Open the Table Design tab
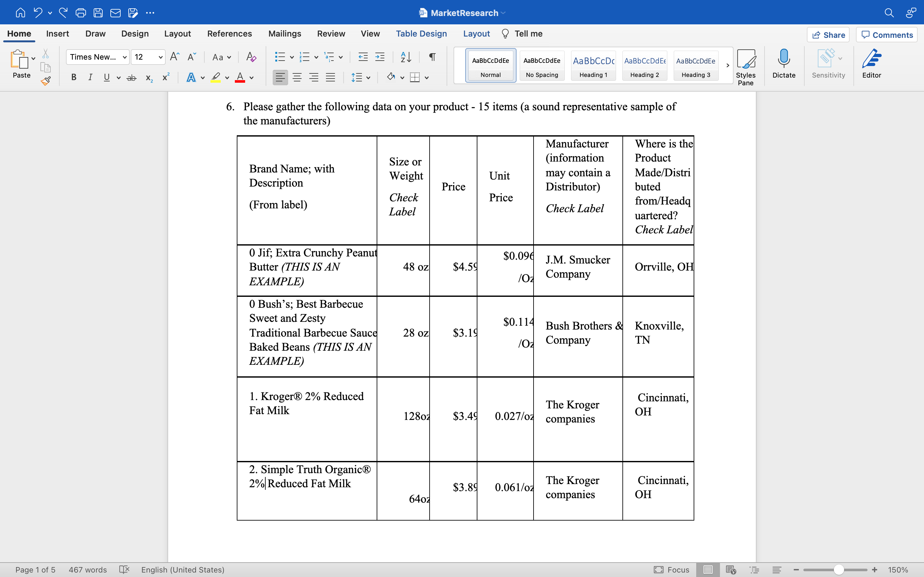Image resolution: width=924 pixels, height=577 pixels. 421,34
